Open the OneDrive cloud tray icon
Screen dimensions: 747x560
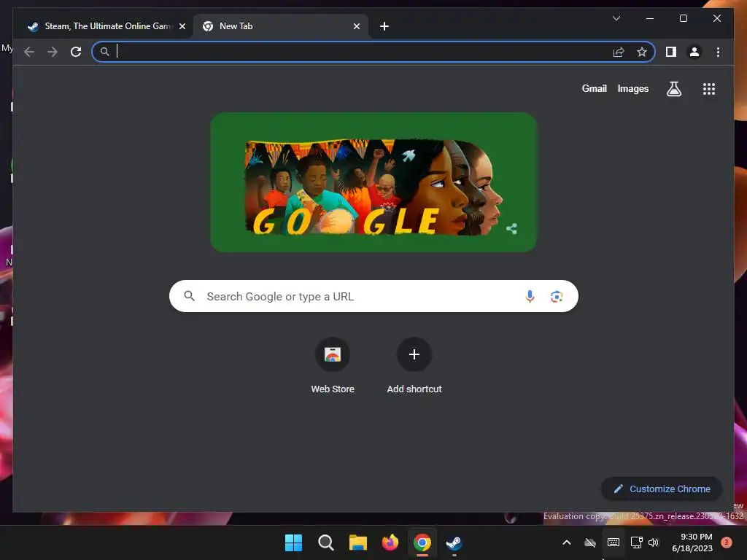pos(590,542)
